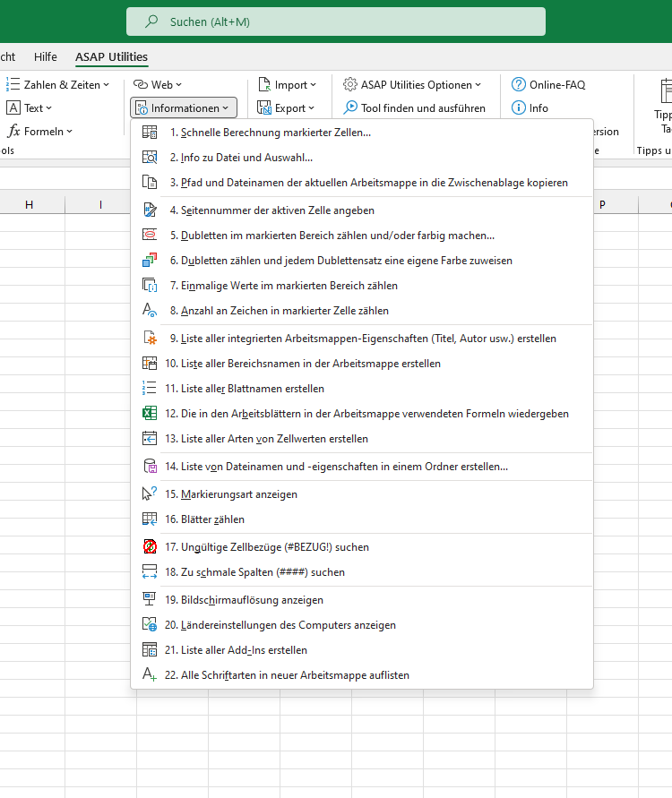Select the ASAP Utilities ribbon tab
The image size is (672, 798).
pos(111,57)
